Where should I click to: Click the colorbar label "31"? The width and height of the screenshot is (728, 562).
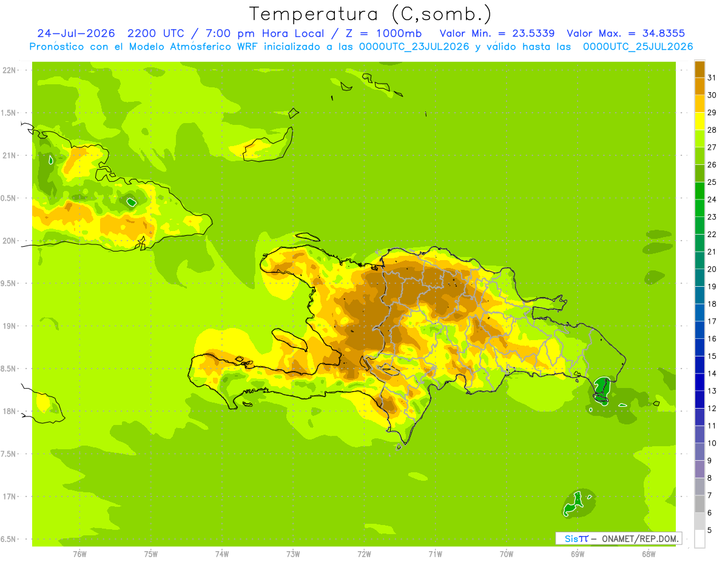712,78
